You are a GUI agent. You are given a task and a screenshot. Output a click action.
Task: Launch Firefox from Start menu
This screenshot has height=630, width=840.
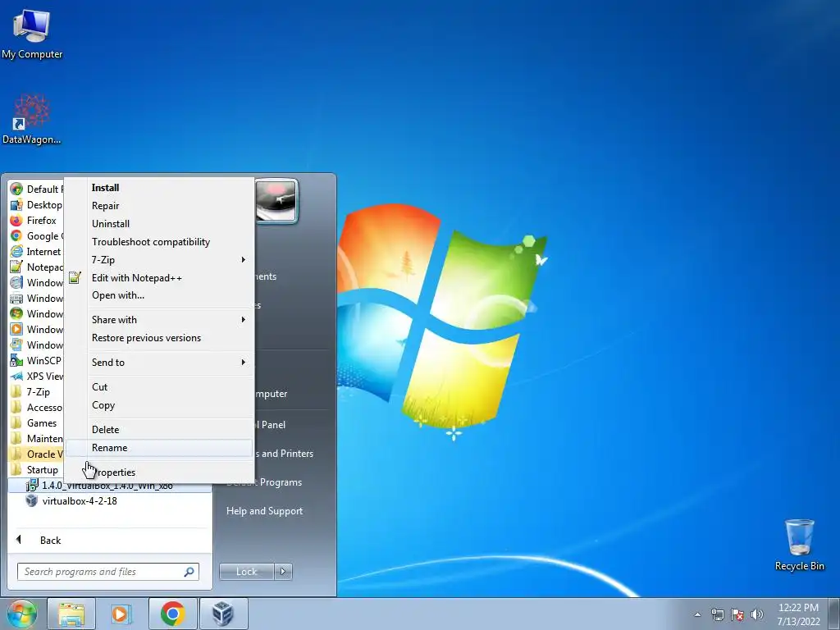coord(36,220)
